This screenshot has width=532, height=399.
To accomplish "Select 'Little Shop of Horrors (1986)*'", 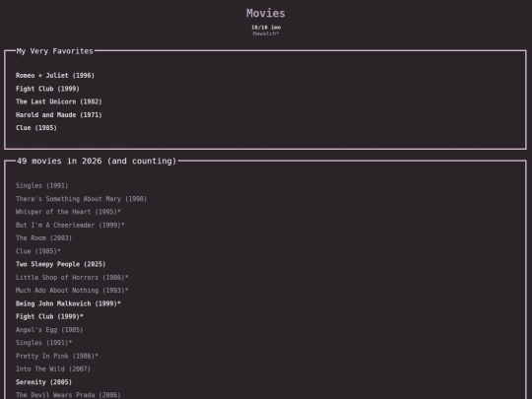I will click(x=72, y=277).
